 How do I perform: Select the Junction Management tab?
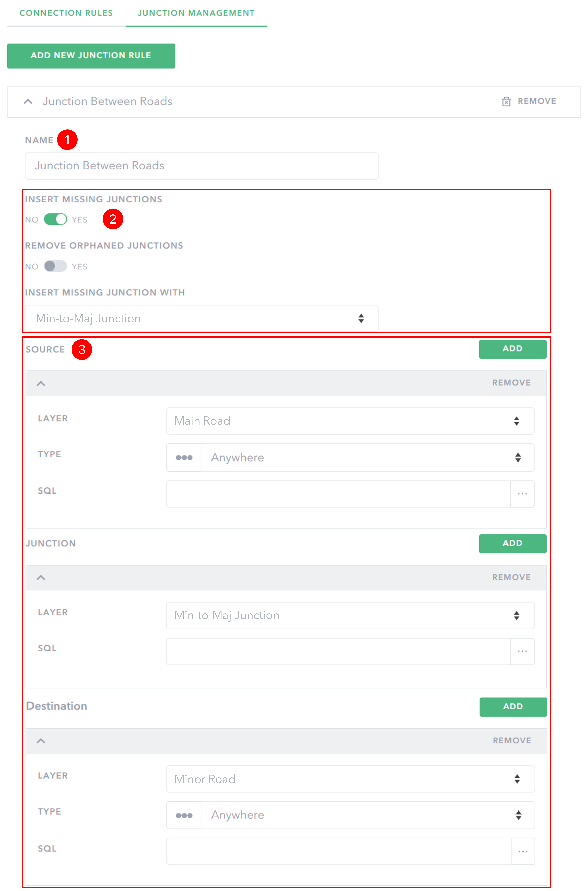[196, 13]
